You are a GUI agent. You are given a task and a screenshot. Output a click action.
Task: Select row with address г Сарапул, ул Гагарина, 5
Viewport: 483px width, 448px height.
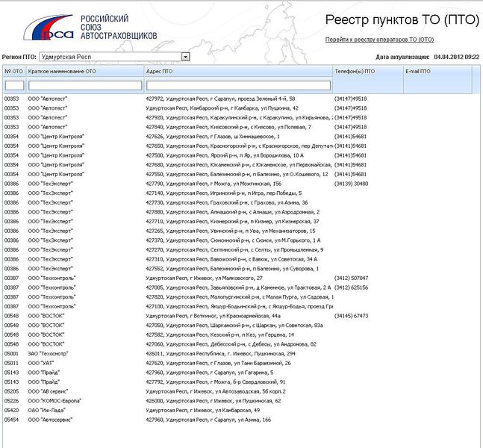point(241,373)
